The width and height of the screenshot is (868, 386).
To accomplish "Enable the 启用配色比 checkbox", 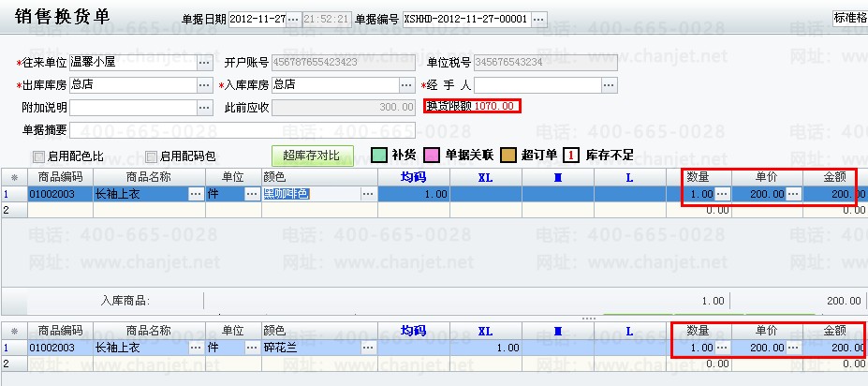I will [x=39, y=156].
